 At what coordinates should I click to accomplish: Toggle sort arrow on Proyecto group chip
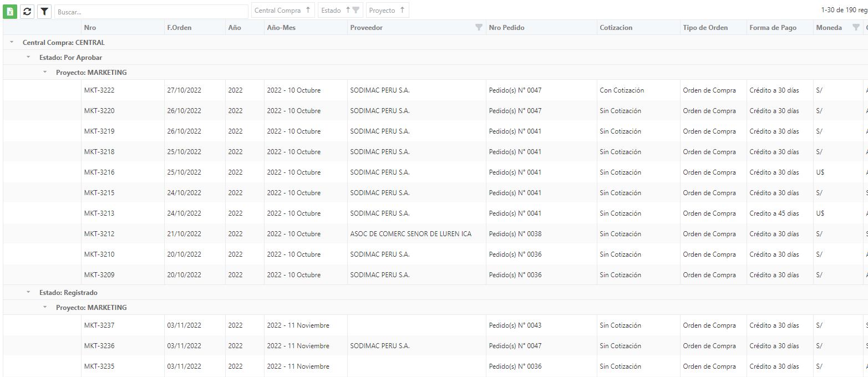point(402,10)
